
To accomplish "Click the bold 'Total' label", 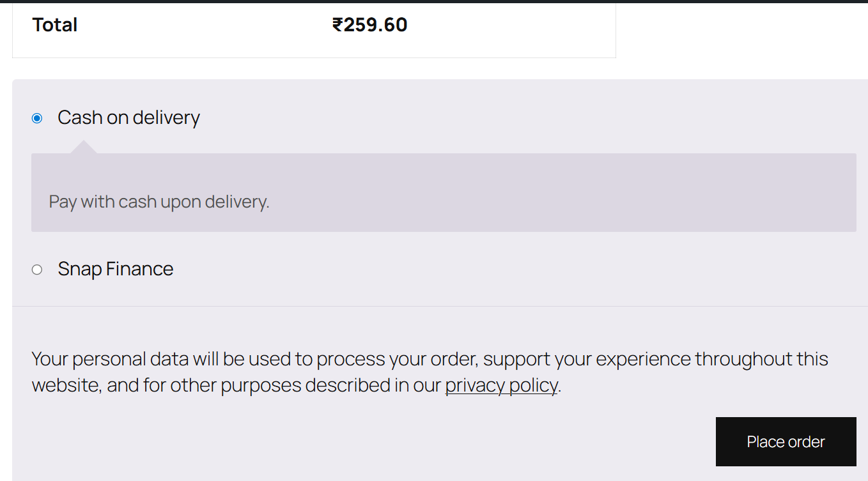I will click(55, 25).
